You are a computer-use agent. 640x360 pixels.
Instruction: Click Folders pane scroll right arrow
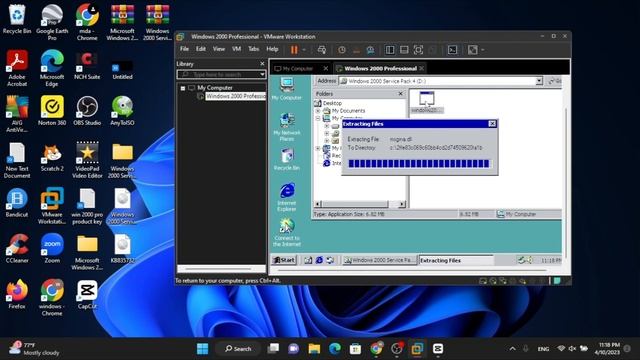point(402,204)
